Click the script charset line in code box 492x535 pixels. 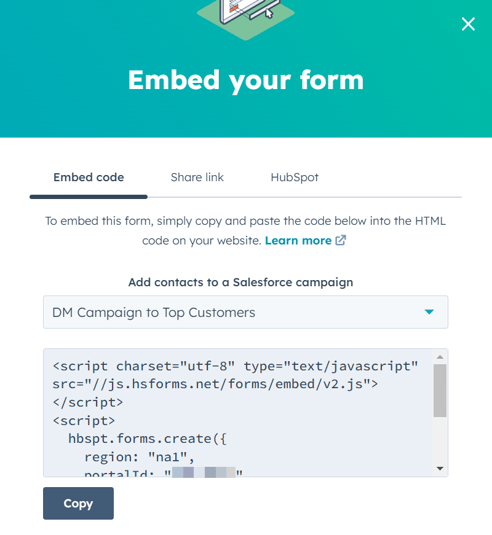coord(235,366)
